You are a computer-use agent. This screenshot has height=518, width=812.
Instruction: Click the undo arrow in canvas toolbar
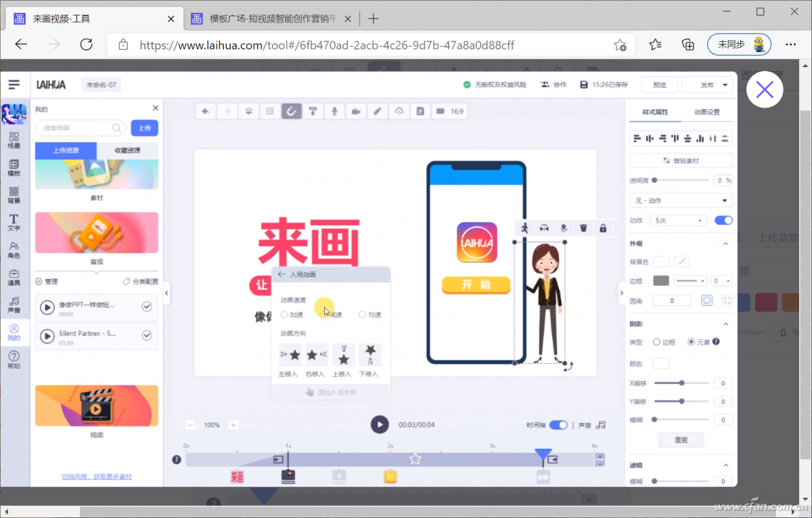pyautogui.click(x=205, y=111)
